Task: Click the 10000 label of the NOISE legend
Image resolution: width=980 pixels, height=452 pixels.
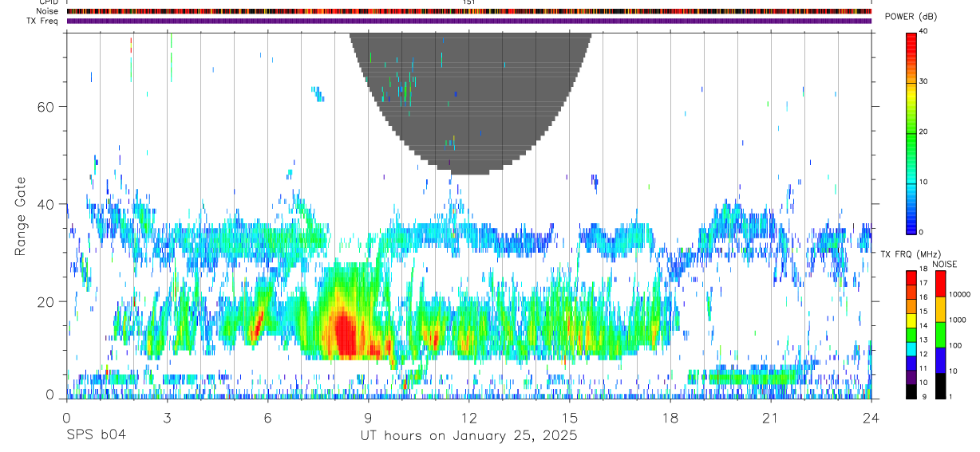Action: pos(959,294)
